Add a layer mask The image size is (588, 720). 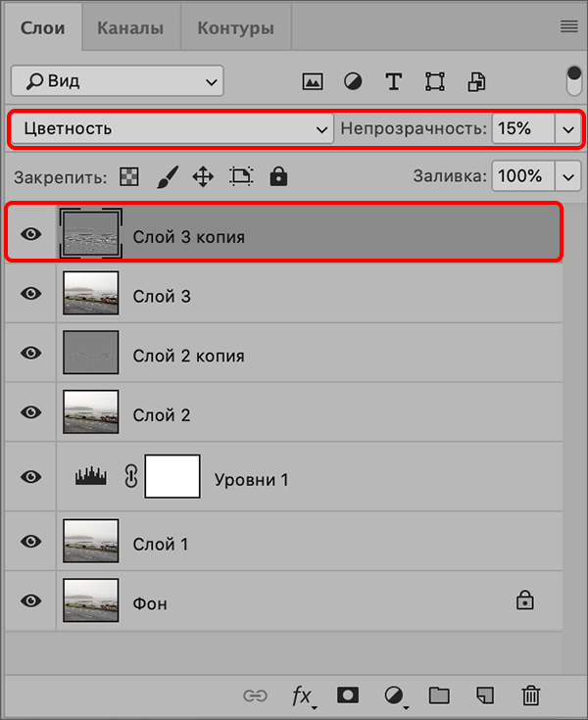tap(347, 696)
